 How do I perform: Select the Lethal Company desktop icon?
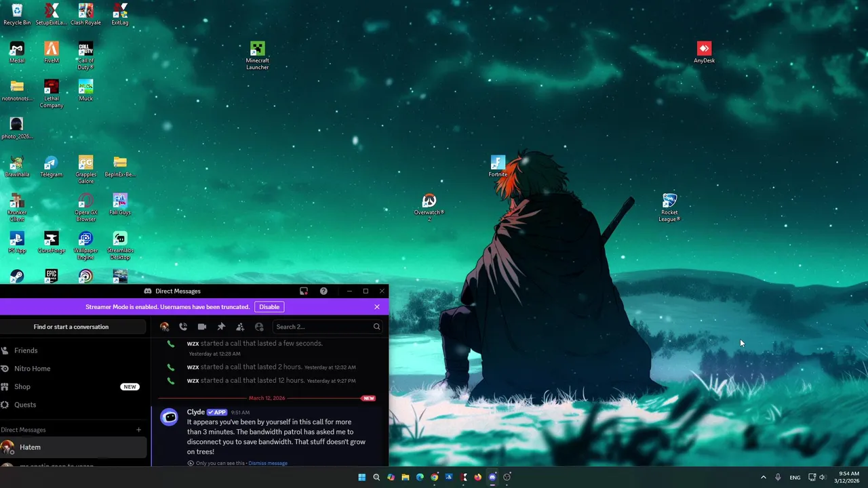[x=52, y=94]
